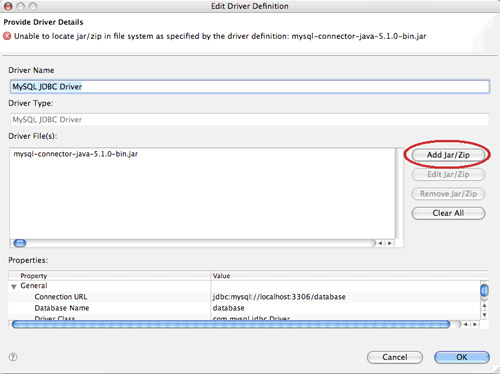
Task: Click the help question mark icon
Action: click(13, 357)
